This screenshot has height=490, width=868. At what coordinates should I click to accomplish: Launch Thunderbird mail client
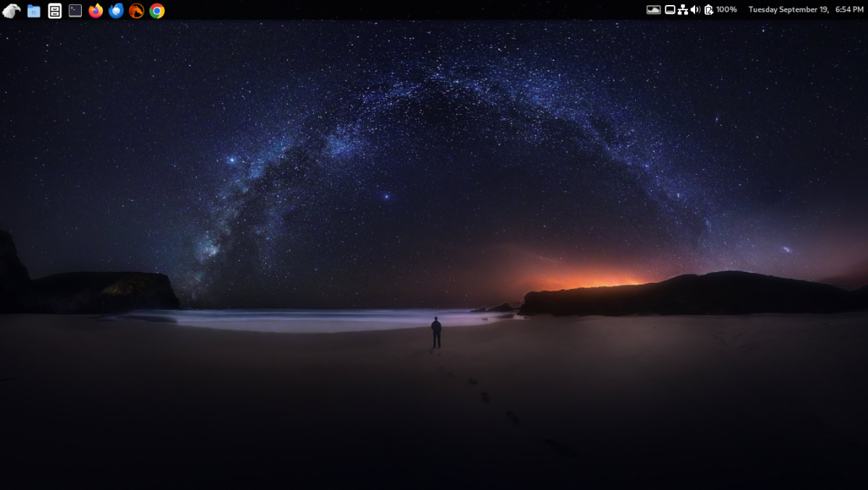(x=116, y=11)
